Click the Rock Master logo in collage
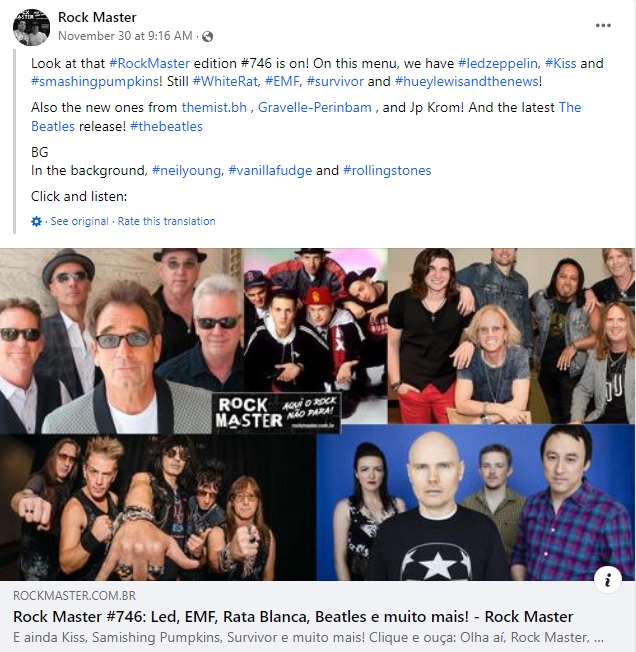636x652 pixels. tap(276, 413)
